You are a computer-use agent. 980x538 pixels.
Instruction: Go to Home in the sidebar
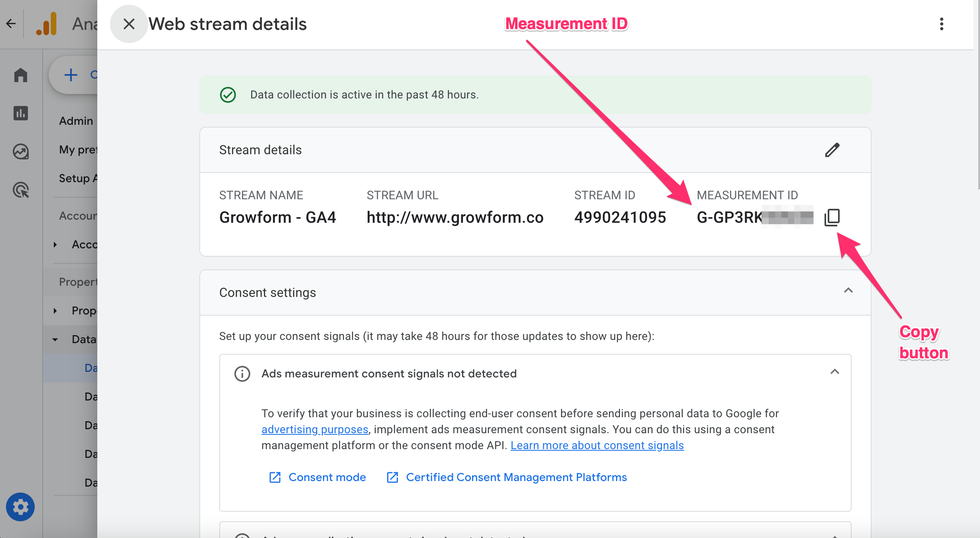pyautogui.click(x=21, y=75)
